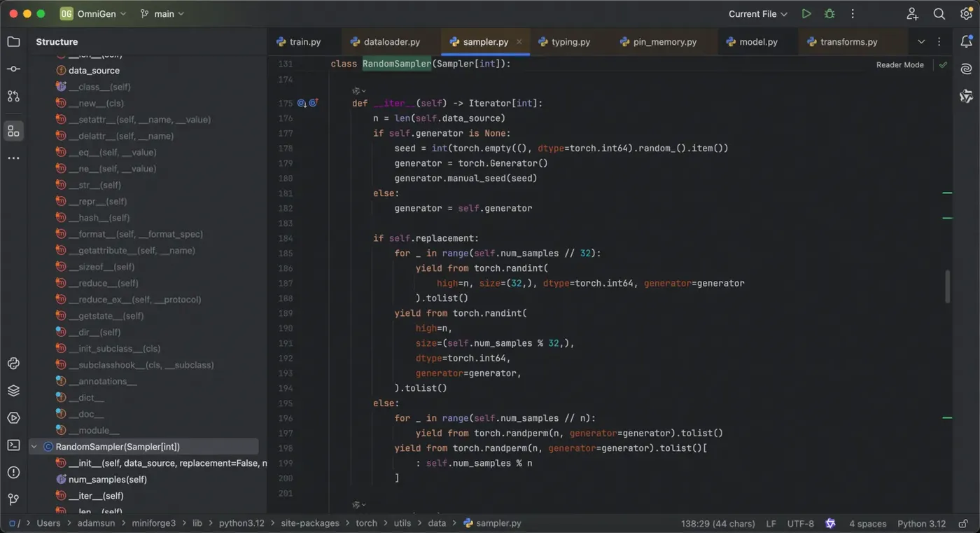Open more run actions menu
The height and width of the screenshot is (533, 980).
coord(853,14)
